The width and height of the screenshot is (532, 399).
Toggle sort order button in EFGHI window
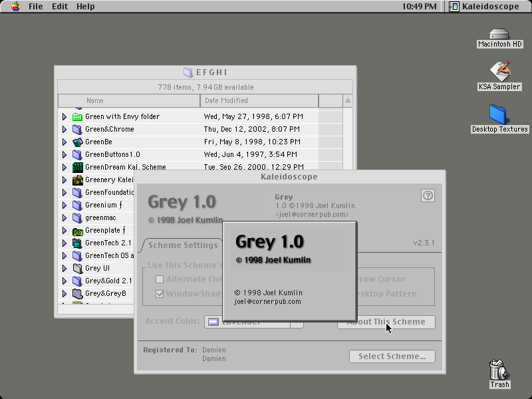tap(347, 101)
